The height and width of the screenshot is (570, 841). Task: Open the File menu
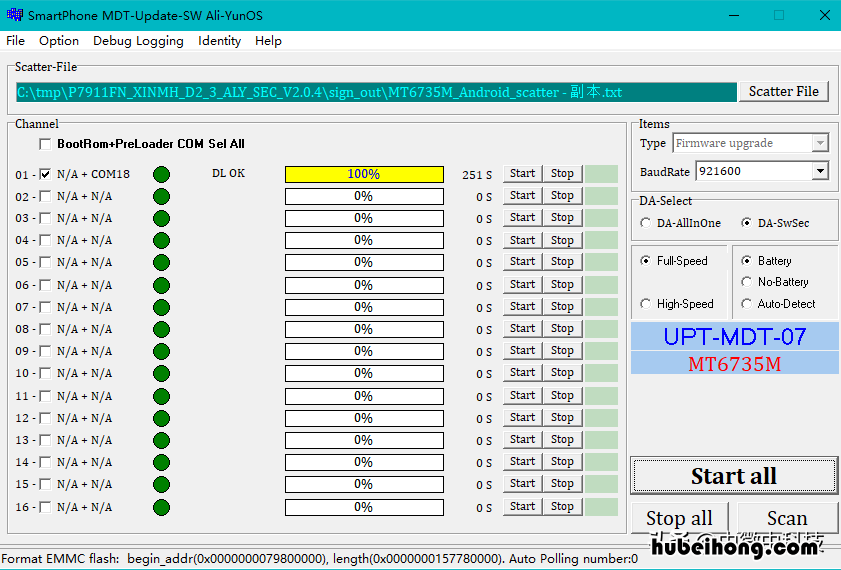pyautogui.click(x=16, y=41)
